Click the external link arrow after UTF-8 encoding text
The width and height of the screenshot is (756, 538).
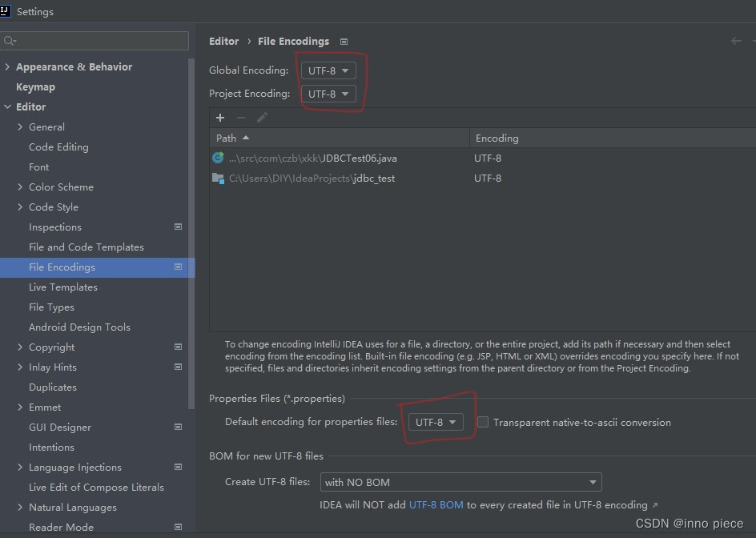(x=655, y=505)
